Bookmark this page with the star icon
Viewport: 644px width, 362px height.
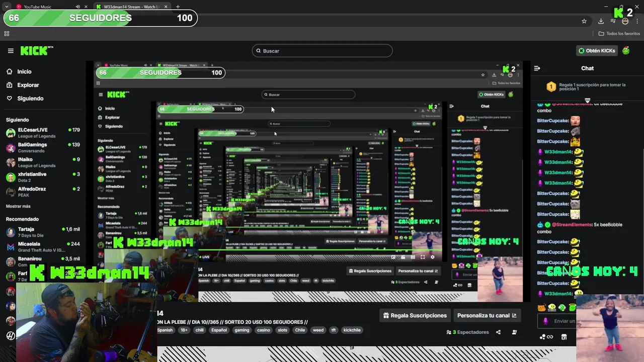pyautogui.click(x=584, y=21)
